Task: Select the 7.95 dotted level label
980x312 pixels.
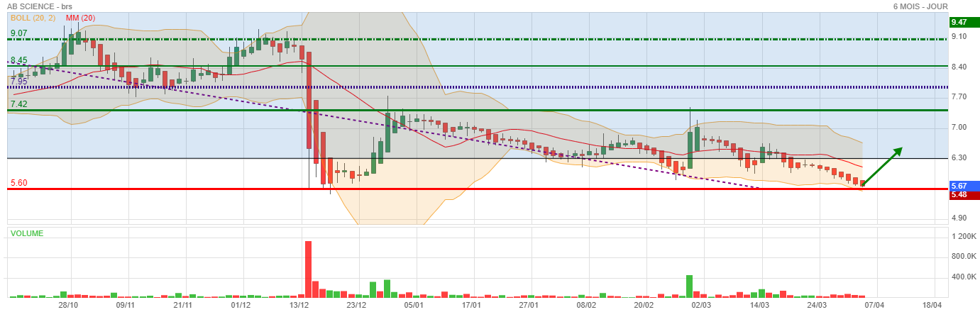Action: 18,81
